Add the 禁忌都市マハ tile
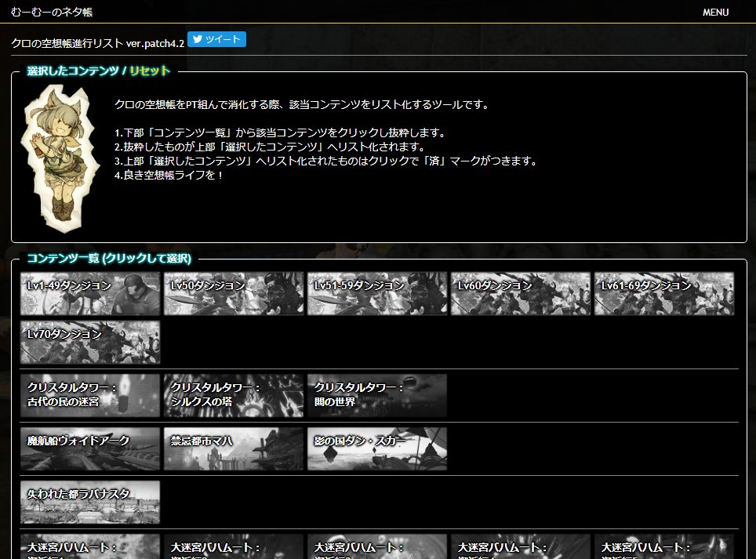The image size is (756, 559). (x=234, y=448)
